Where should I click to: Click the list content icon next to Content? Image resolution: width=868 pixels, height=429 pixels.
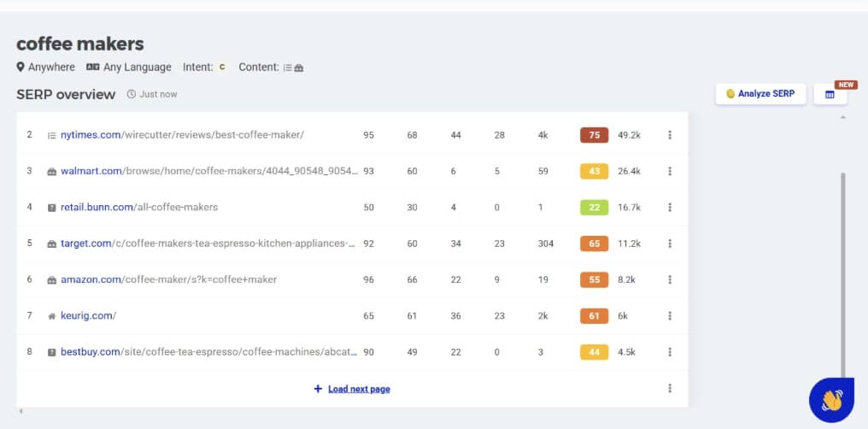click(287, 68)
